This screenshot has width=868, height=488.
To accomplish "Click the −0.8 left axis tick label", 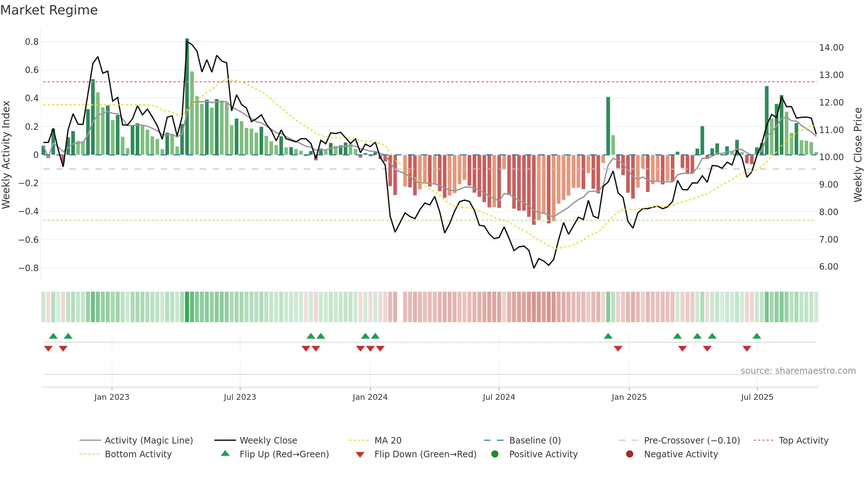I will click(x=29, y=268).
